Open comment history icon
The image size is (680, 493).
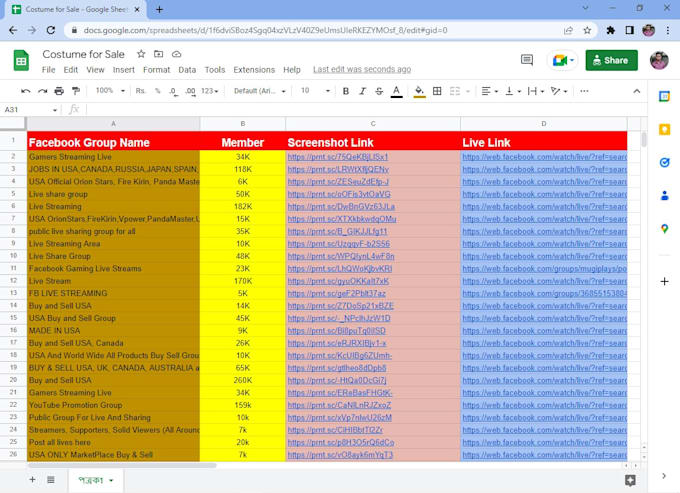527,60
